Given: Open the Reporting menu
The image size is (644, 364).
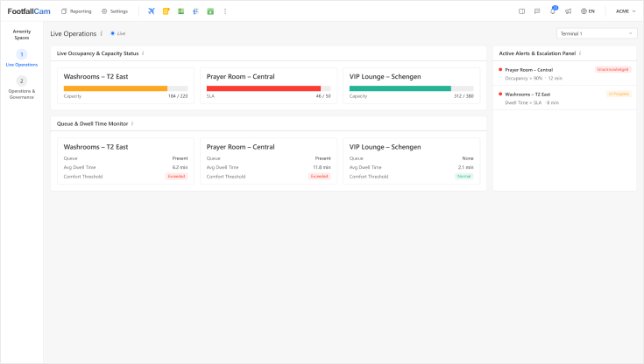Looking at the screenshot, I should (x=76, y=11).
